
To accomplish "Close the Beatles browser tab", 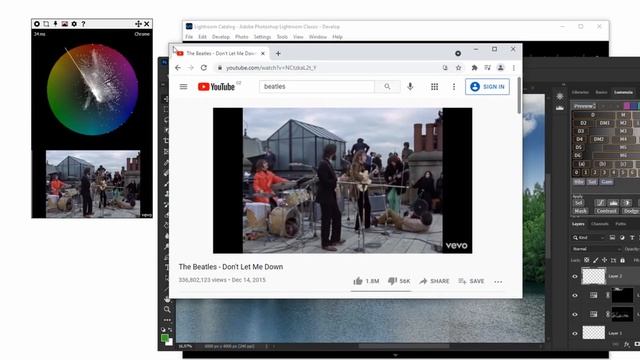I will (263, 53).
